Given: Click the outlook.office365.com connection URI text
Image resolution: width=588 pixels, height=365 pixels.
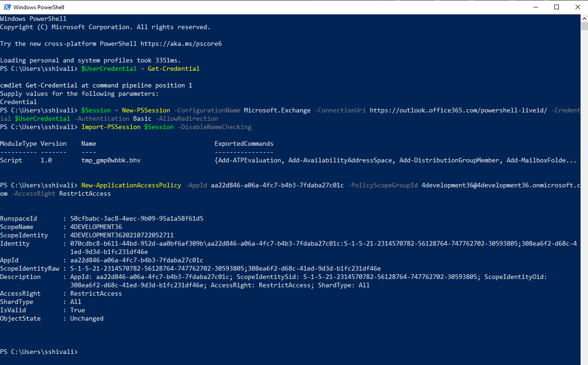Looking at the screenshot, I should point(459,110).
